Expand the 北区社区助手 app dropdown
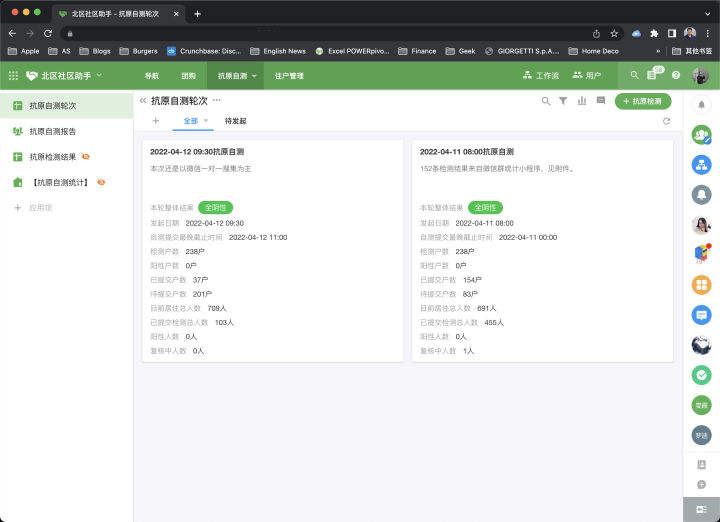 point(99,76)
